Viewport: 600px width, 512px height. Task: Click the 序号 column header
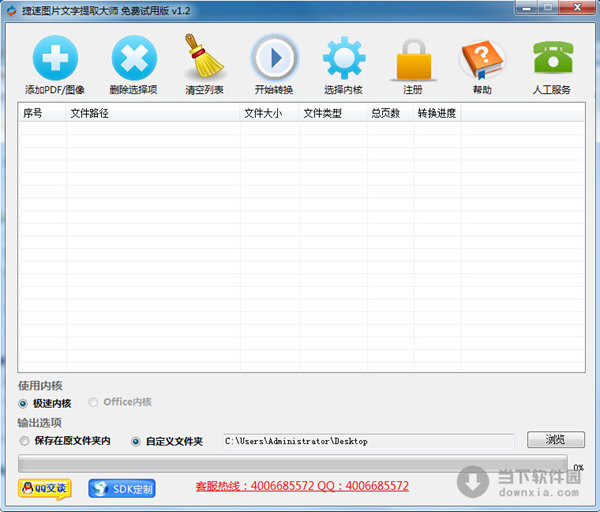42,113
